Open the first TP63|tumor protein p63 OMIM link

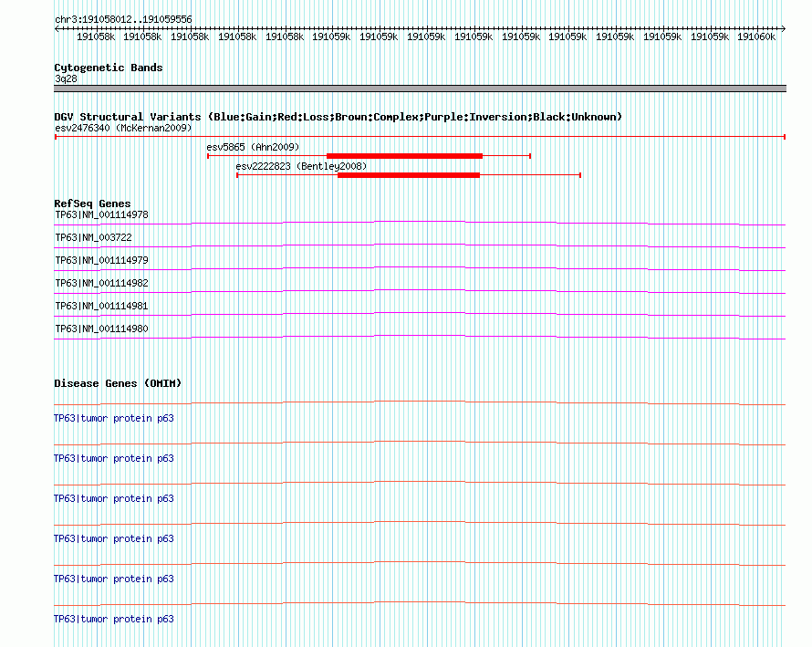click(x=114, y=419)
